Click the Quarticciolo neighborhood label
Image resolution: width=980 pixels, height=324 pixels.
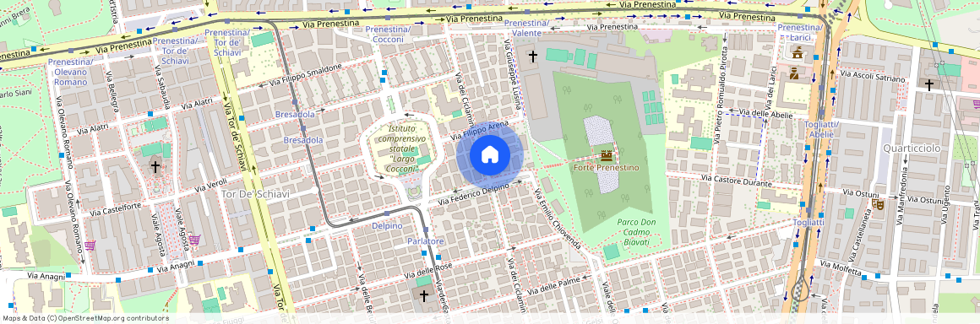912,148
